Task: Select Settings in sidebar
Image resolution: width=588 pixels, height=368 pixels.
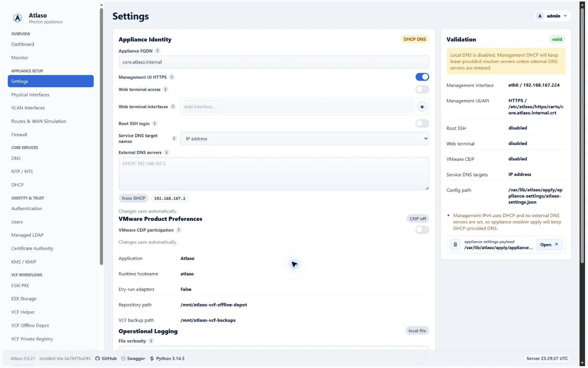Action: [51, 81]
